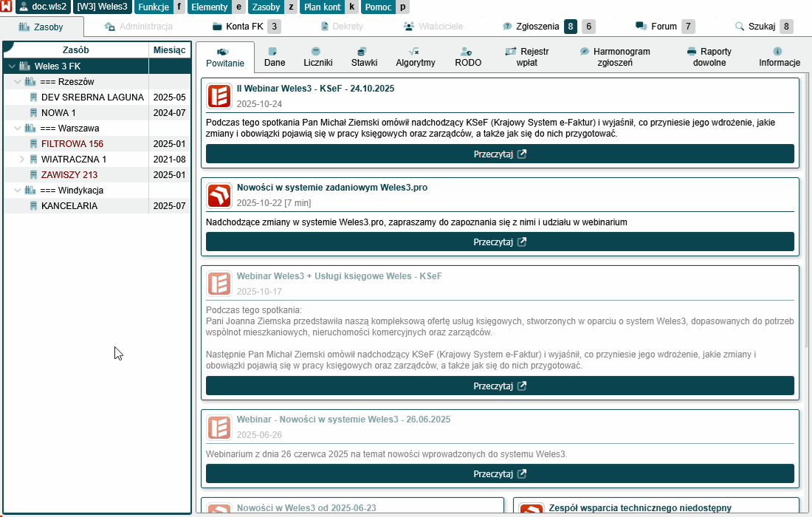Open the Stawki tab with coins icon

pyautogui.click(x=364, y=57)
